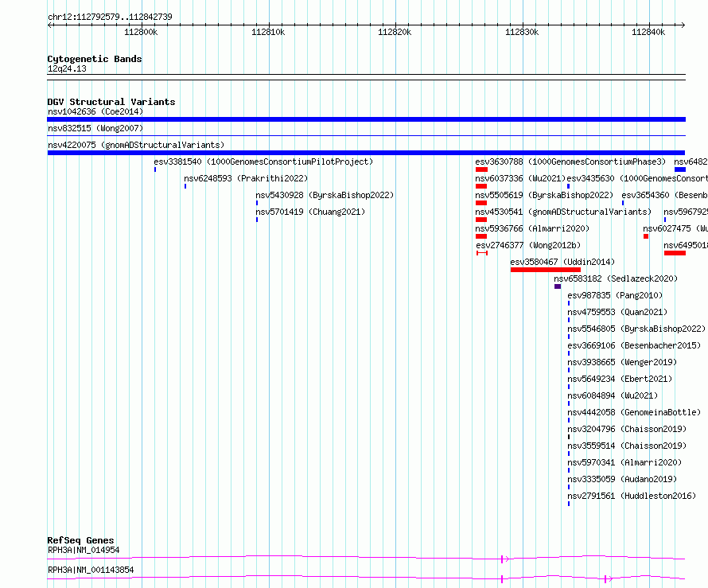Click the nsv4759553 (Quan2021) label

pos(617,312)
